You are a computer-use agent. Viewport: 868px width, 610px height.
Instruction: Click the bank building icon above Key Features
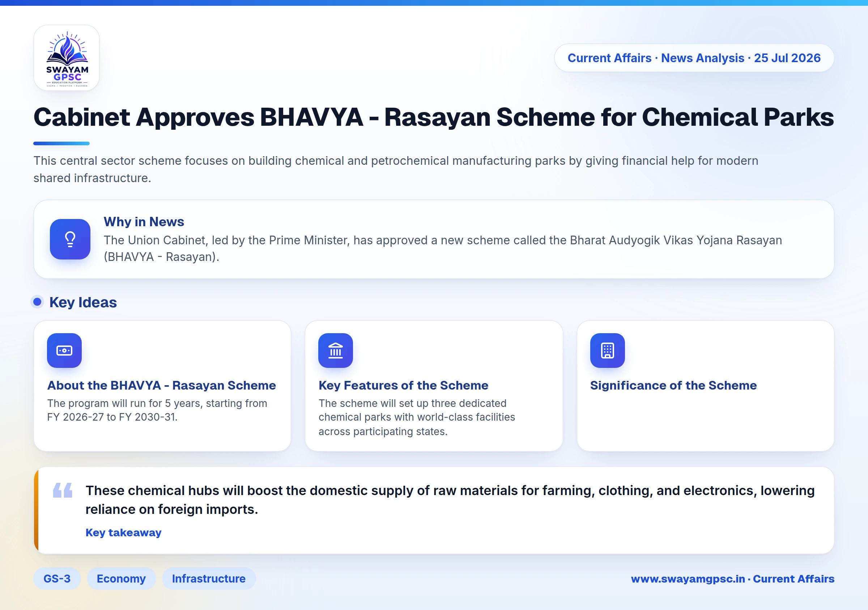(x=335, y=351)
